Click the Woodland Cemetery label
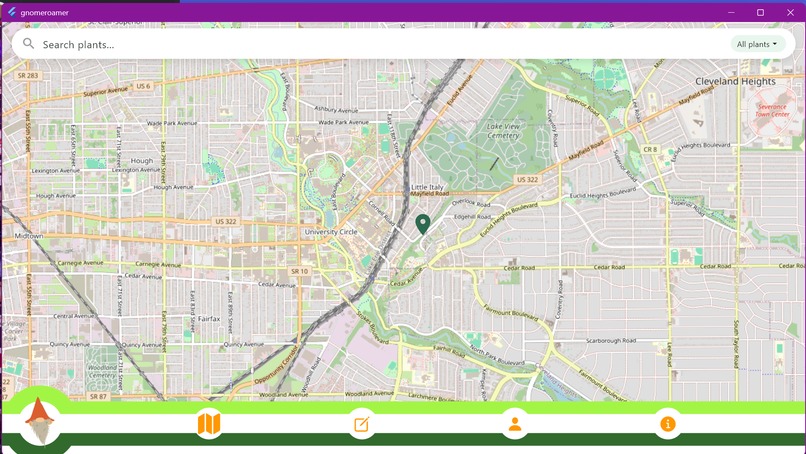 point(102,371)
